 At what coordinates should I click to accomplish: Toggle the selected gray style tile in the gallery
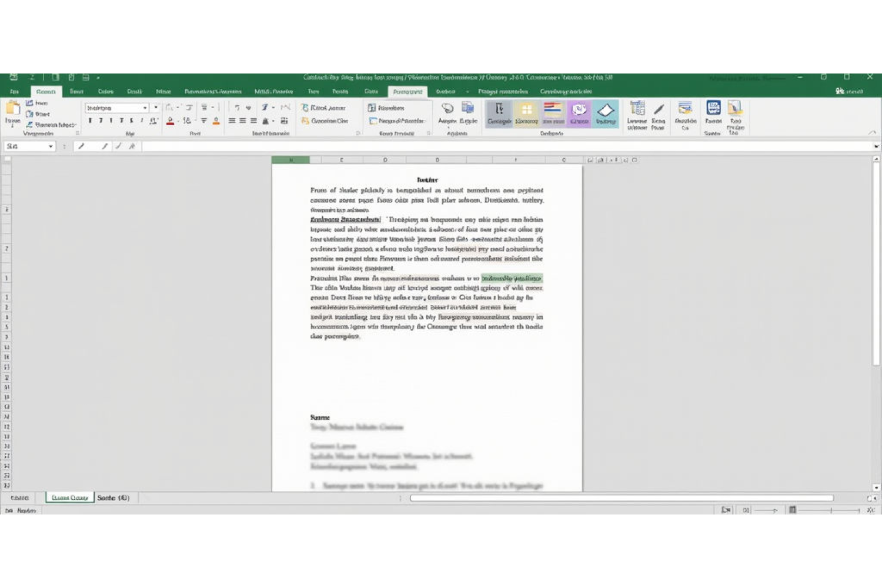499,113
